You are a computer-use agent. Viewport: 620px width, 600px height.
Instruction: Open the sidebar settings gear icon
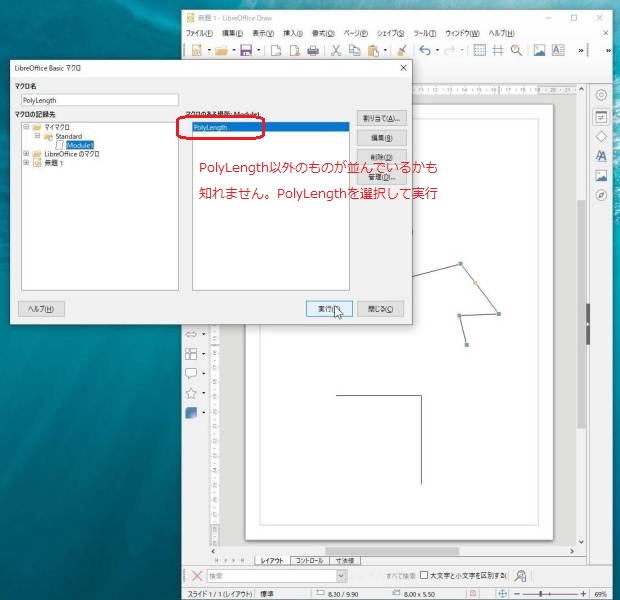click(601, 95)
